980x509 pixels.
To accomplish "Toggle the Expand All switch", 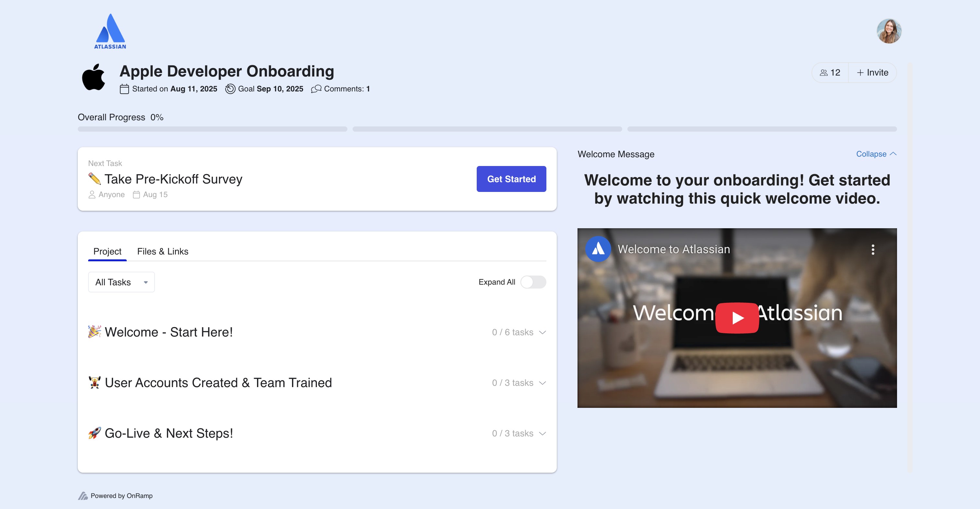I will (x=533, y=282).
